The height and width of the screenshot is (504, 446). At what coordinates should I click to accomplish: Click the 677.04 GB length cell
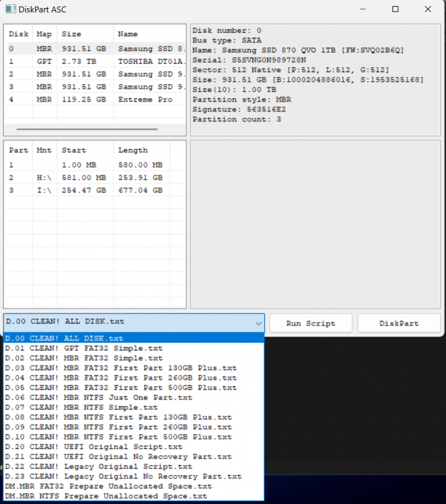(x=141, y=190)
